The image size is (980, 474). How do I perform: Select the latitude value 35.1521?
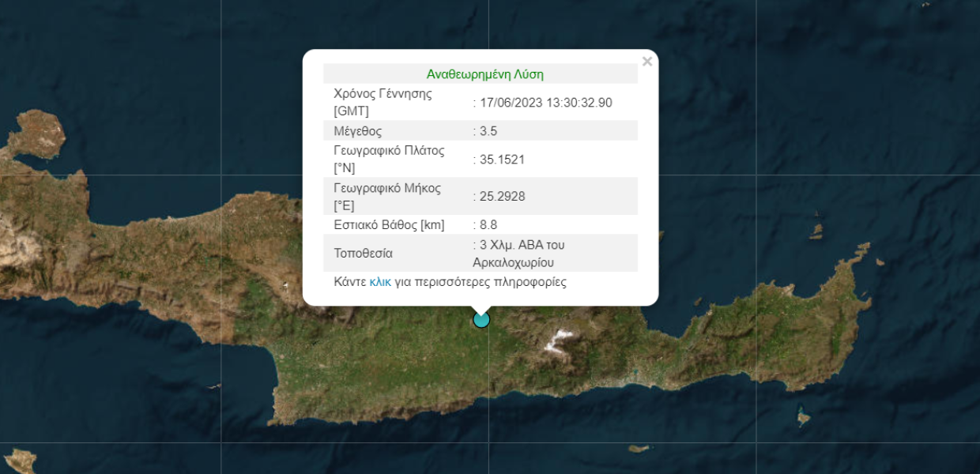pos(502,160)
